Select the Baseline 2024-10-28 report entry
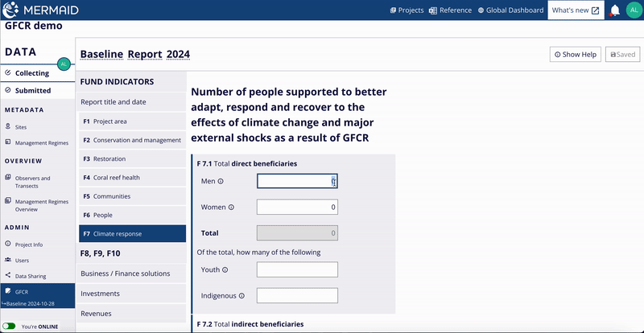Screen dimensions: 644x333 30,304
